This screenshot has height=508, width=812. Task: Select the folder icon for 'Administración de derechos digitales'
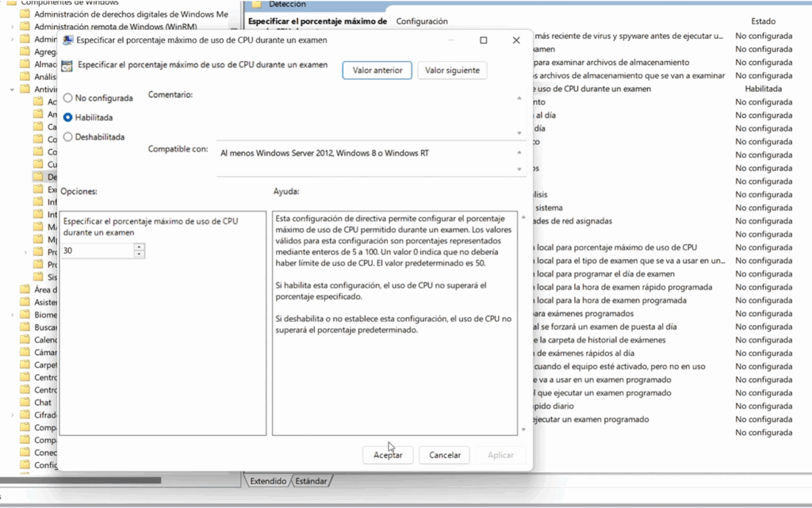[25, 14]
